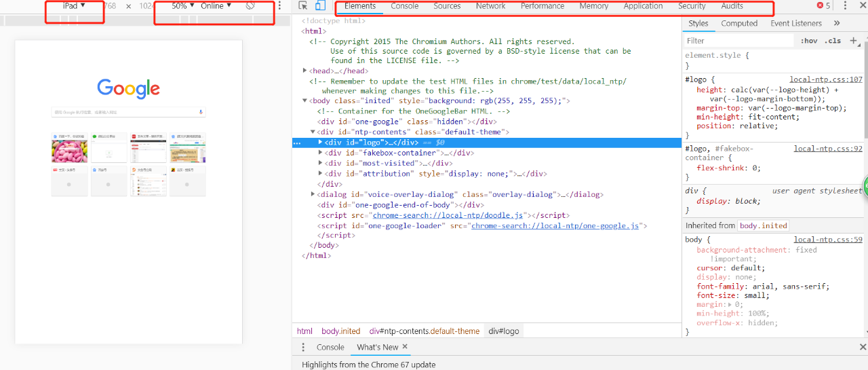Follow the doodle.js script link
868x370 pixels.
click(449, 215)
